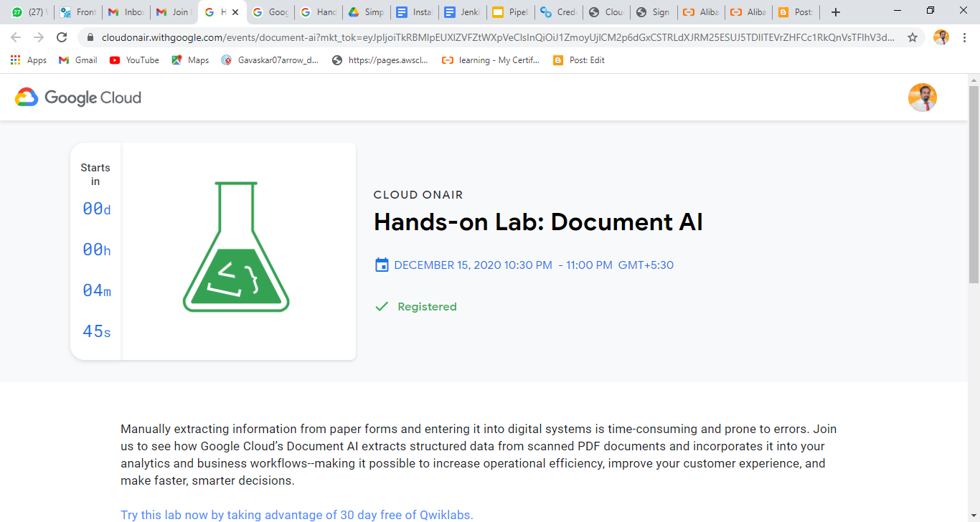Switch to the Sign tab
980x522 pixels.
tap(654, 12)
